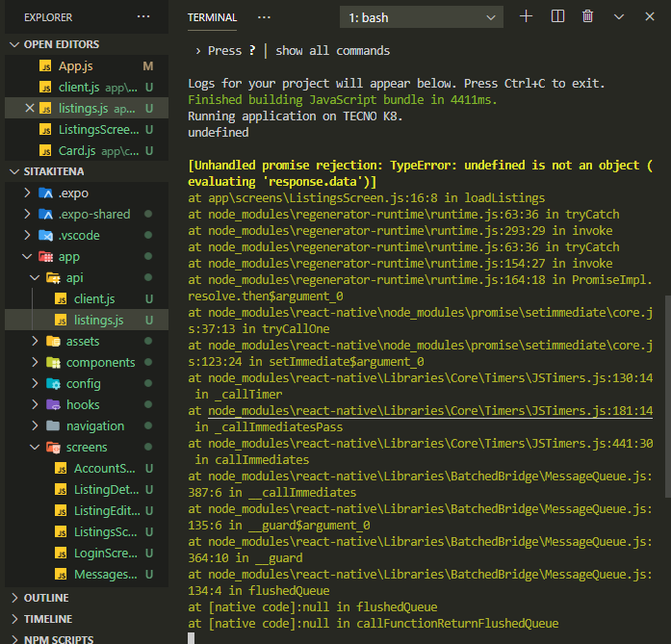Image resolution: width=671 pixels, height=644 pixels.
Task: Close listings.js in Open Editors
Action: click(29, 109)
